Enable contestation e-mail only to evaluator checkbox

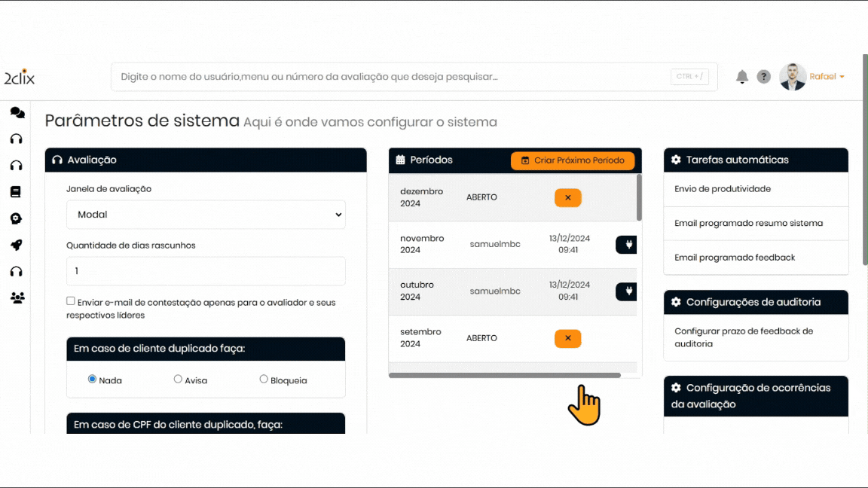click(x=71, y=301)
